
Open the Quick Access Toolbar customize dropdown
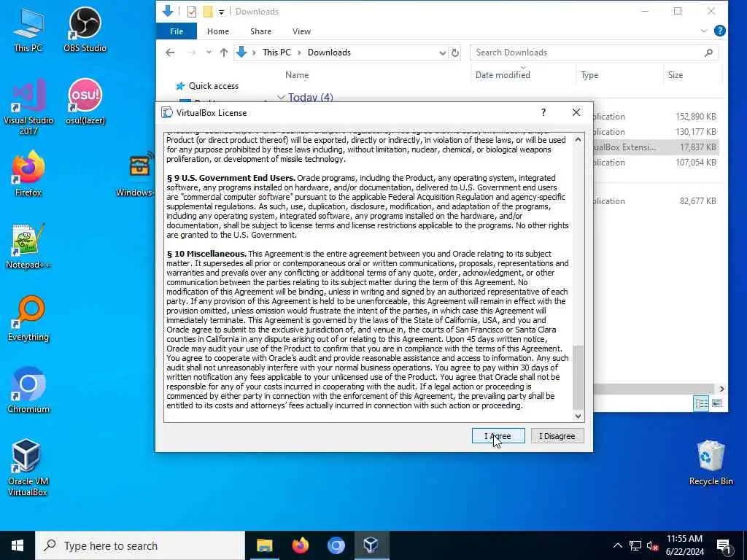pyautogui.click(x=221, y=12)
